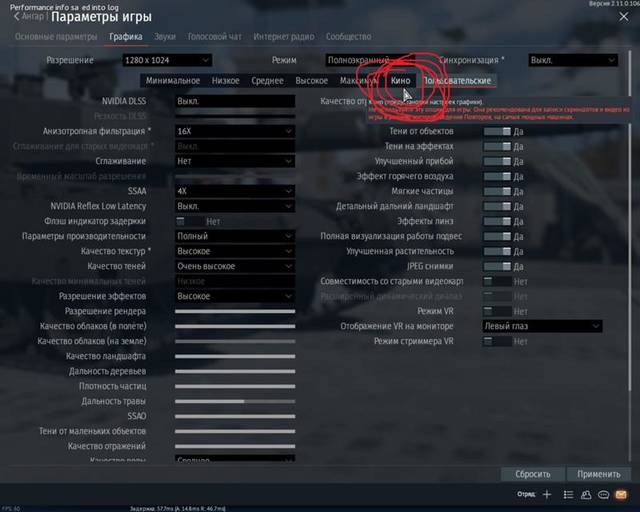
Task: Open the squad members icon
Action: [x=586, y=494]
